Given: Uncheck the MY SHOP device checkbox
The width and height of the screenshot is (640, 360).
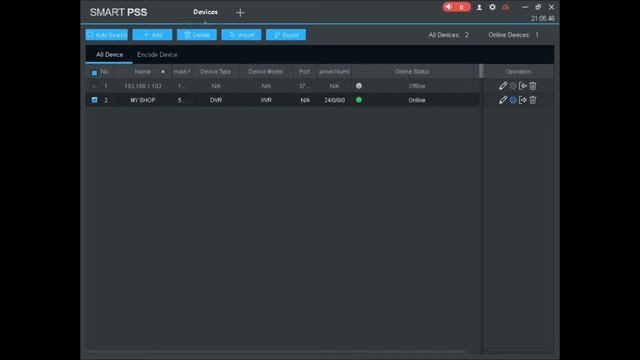Looking at the screenshot, I should [94, 100].
